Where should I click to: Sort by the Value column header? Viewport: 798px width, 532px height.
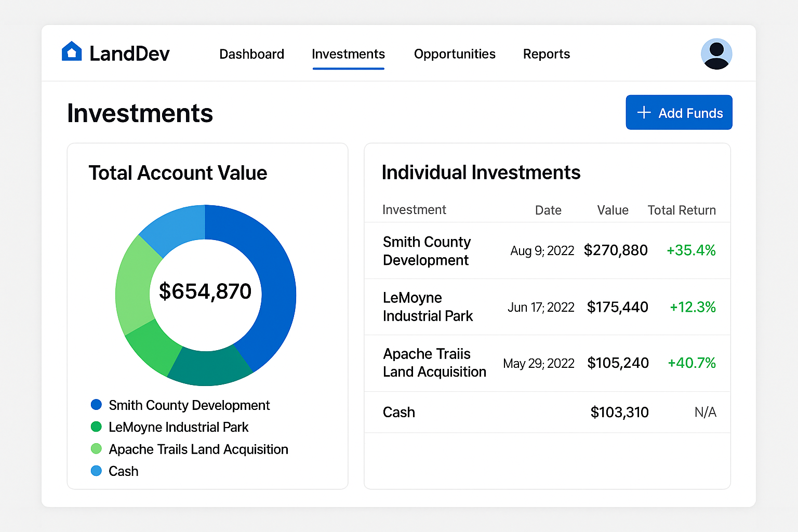pos(613,210)
